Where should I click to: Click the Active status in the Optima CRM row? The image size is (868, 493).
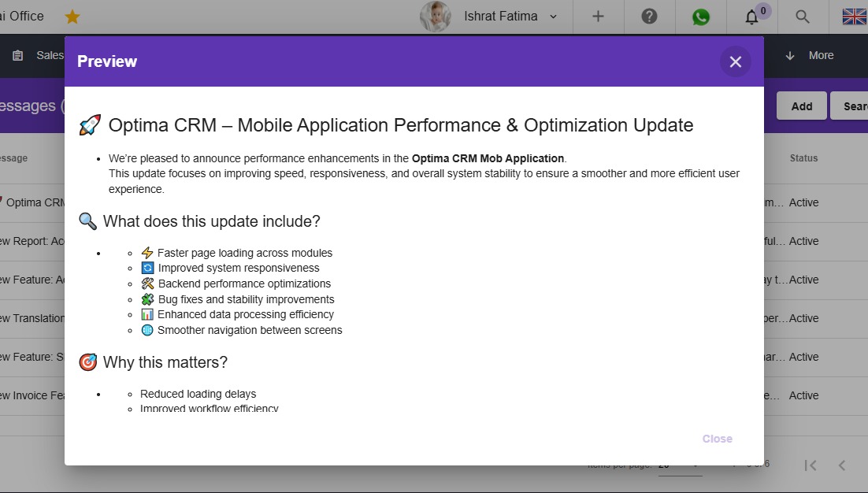coord(803,202)
